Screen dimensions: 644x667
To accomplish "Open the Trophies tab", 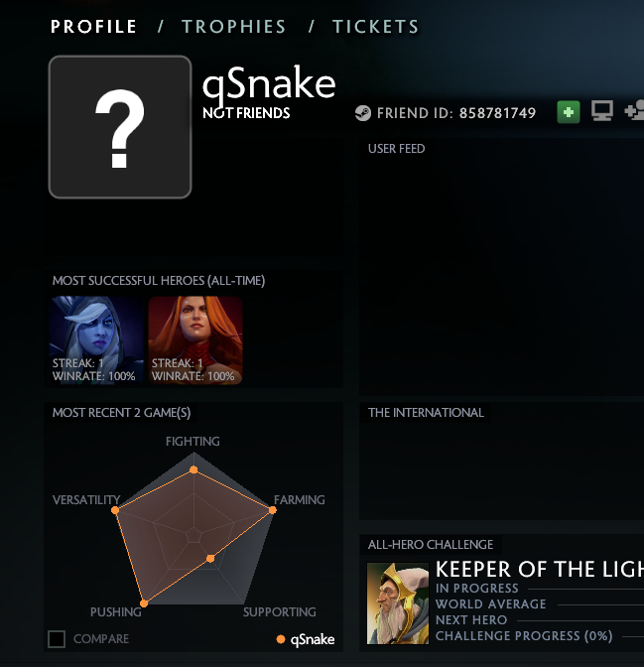I will [233, 27].
